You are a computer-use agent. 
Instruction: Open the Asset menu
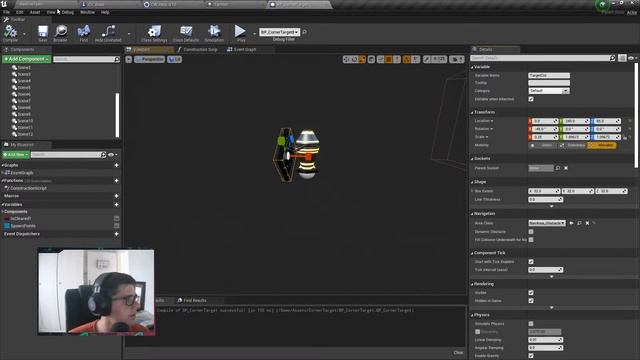click(x=35, y=12)
